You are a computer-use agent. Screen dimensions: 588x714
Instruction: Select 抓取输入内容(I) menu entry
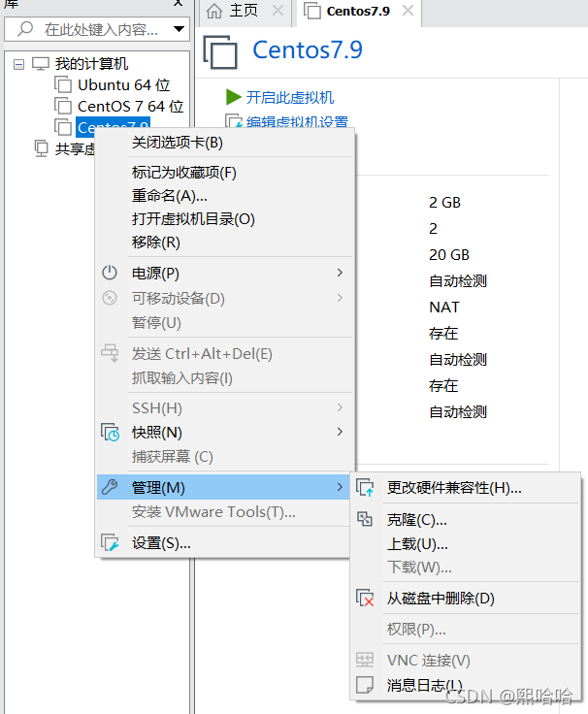(181, 378)
